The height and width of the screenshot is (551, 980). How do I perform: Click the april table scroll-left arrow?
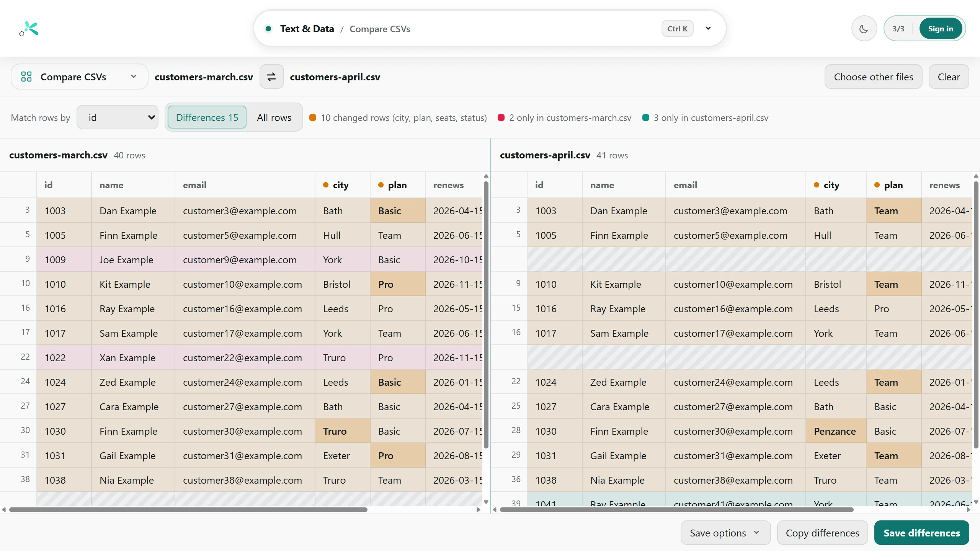[x=495, y=510]
